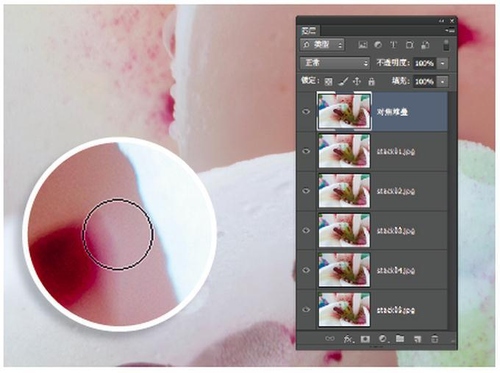Filter layers by pixel layer icon
Image resolution: width=500 pixels, height=373 pixels.
(x=363, y=45)
